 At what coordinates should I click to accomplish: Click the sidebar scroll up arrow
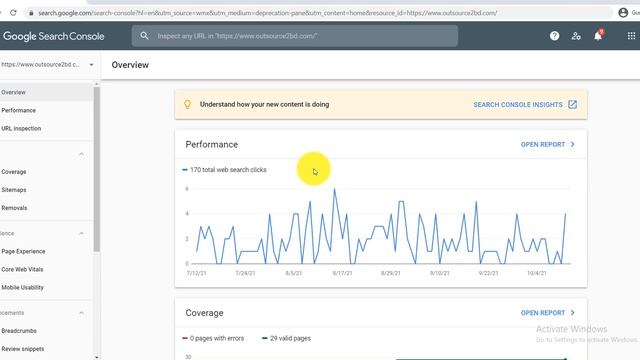pos(97,84)
